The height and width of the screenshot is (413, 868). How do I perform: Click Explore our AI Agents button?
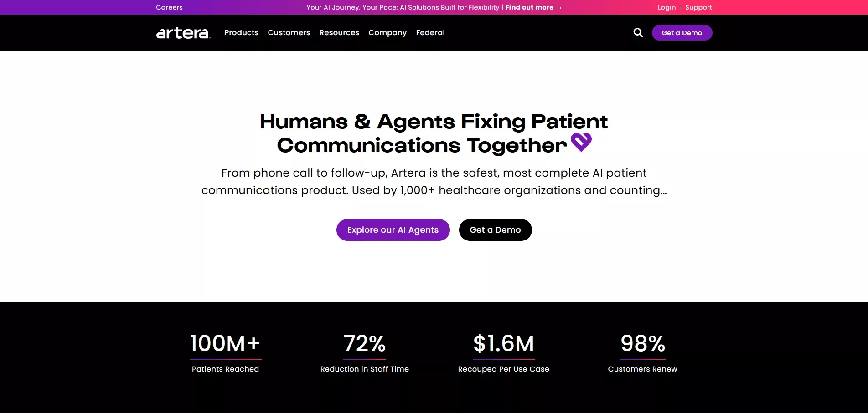(393, 230)
